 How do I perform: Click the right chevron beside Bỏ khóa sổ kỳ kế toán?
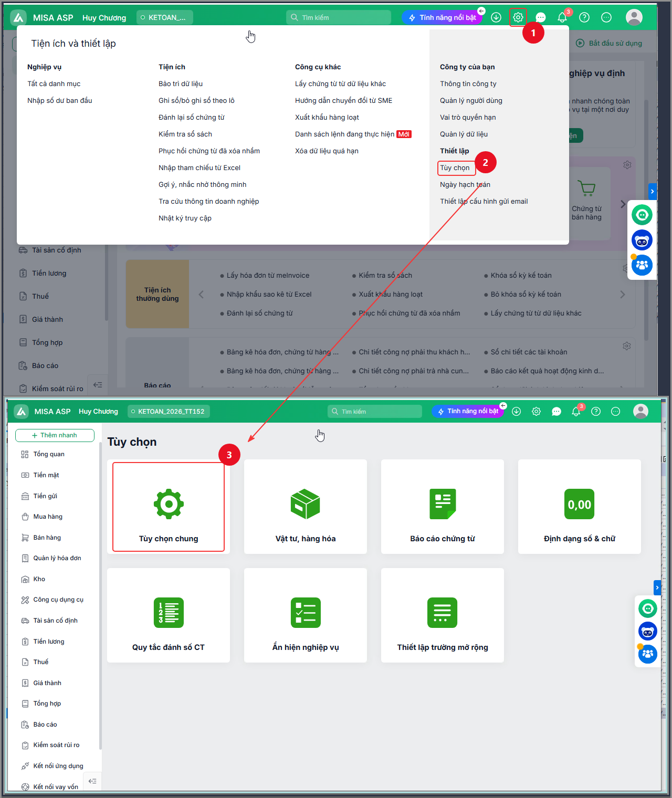[623, 295]
